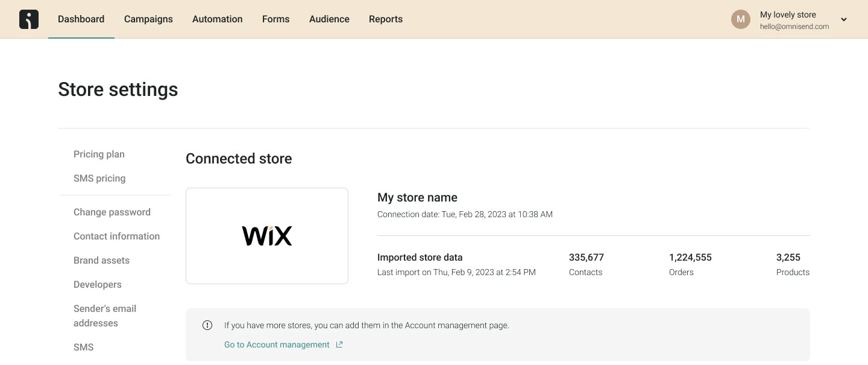Open the Brand assets settings

pos(101,260)
